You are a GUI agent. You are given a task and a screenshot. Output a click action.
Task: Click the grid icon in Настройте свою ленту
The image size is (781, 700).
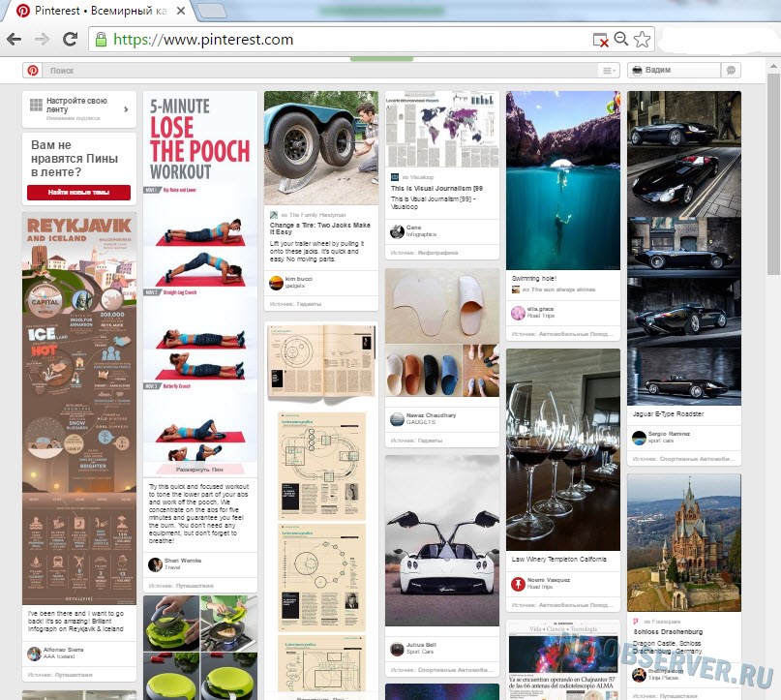pos(36,105)
